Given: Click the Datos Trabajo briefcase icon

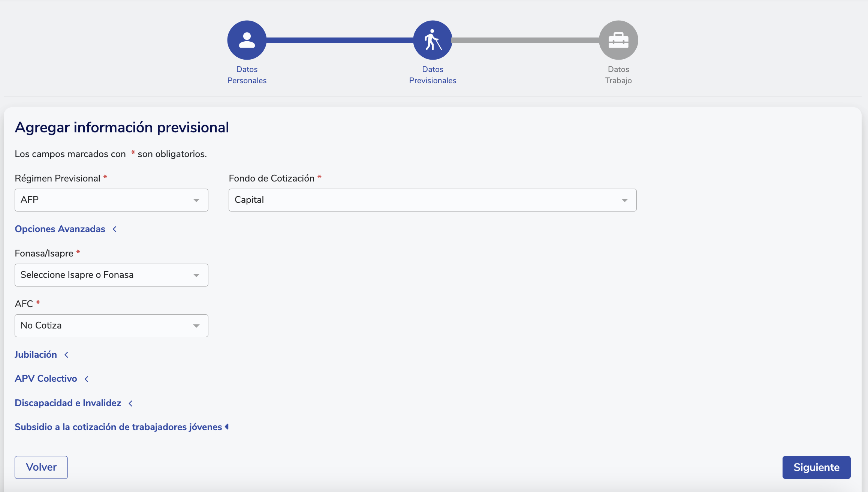Looking at the screenshot, I should [618, 40].
